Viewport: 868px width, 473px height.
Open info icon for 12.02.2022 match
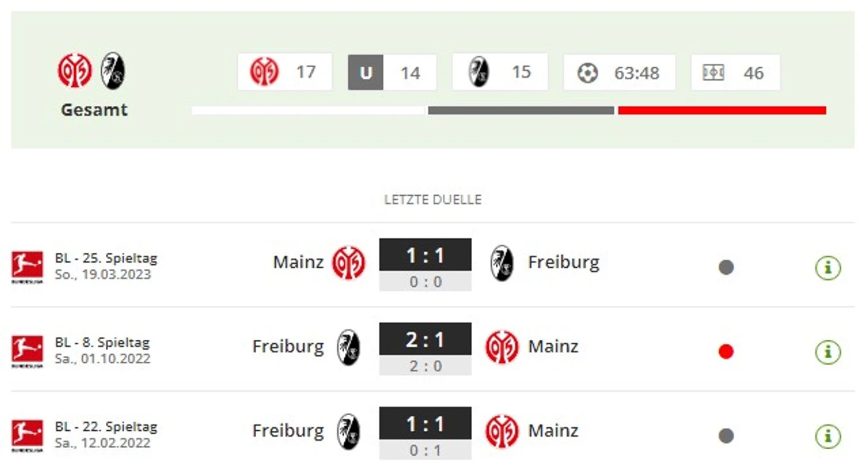(828, 436)
